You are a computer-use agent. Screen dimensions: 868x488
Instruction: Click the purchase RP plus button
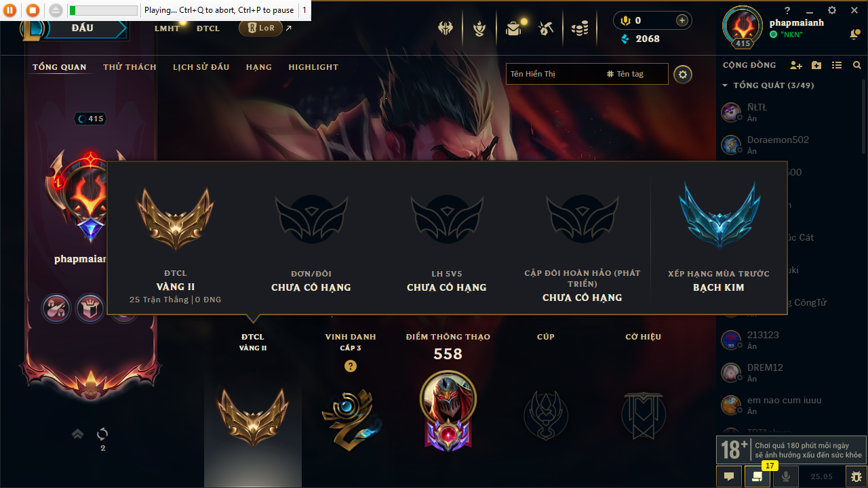tap(682, 20)
